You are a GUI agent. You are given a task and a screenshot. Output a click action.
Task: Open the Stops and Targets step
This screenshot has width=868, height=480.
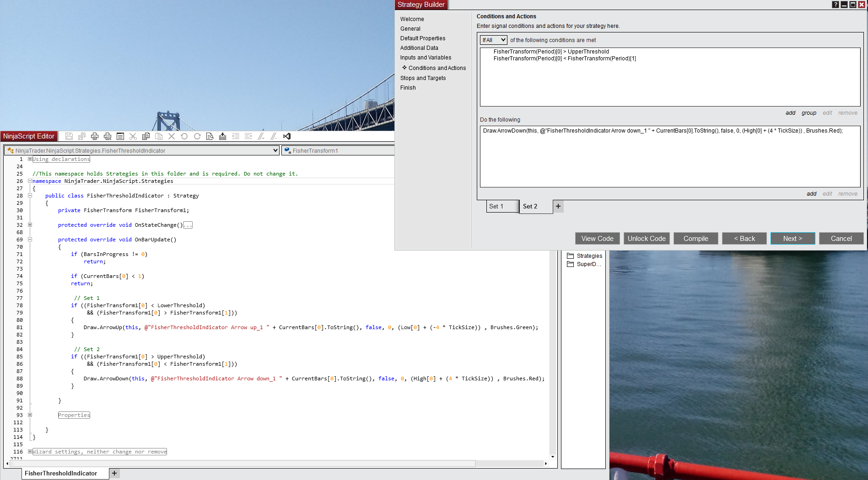(x=423, y=78)
